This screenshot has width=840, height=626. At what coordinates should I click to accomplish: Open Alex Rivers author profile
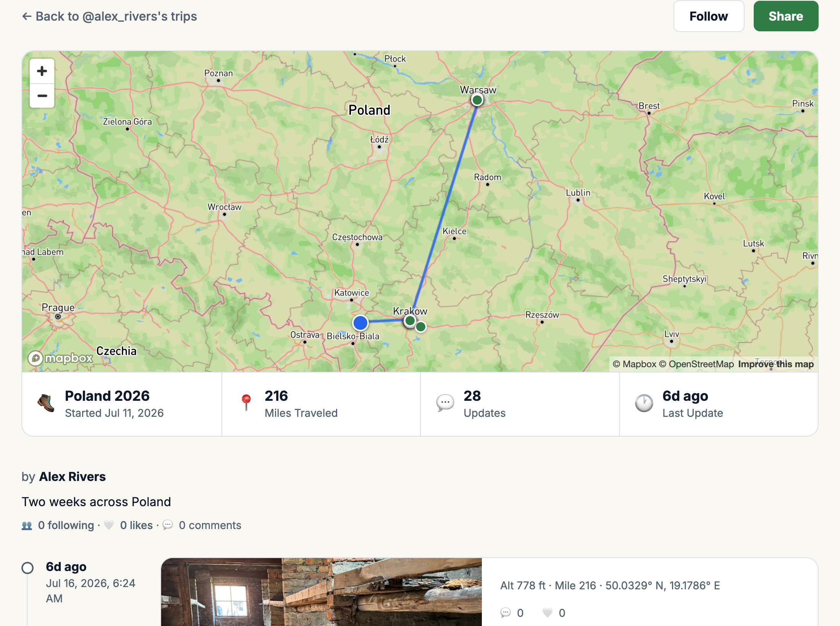coord(73,477)
